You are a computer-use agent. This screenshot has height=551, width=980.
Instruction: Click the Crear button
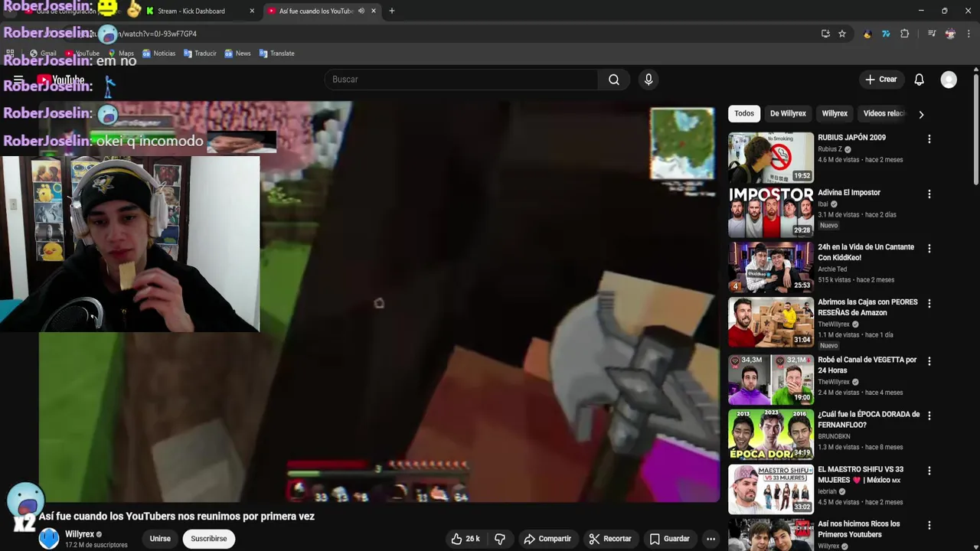click(880, 80)
